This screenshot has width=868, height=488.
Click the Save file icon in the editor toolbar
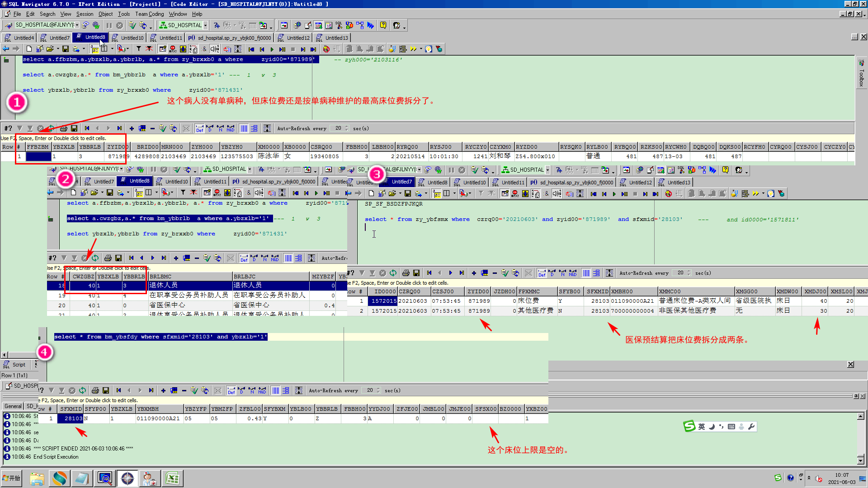coord(66,49)
